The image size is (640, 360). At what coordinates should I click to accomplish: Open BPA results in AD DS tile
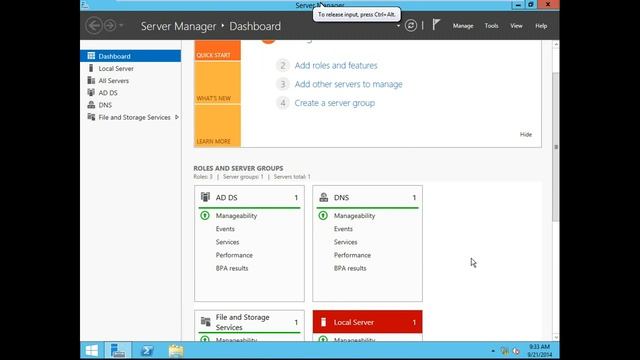(x=232, y=268)
